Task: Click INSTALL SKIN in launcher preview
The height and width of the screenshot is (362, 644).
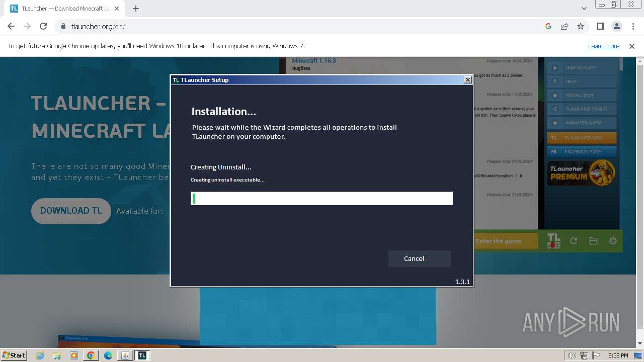Action: click(582, 95)
